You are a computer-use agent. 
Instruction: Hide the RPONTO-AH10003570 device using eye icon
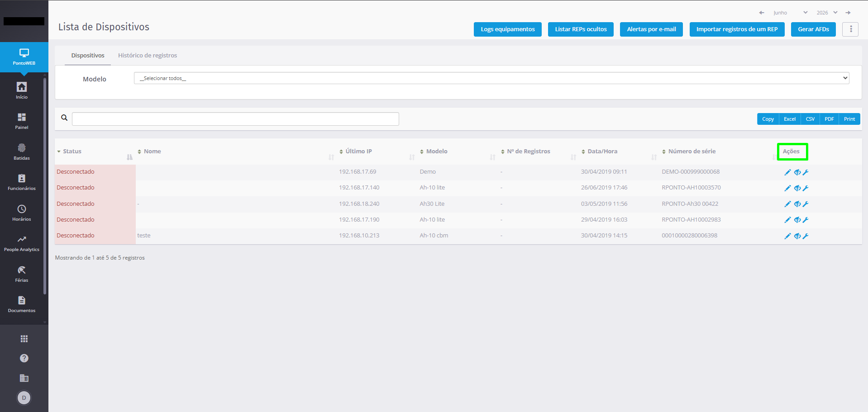click(797, 188)
